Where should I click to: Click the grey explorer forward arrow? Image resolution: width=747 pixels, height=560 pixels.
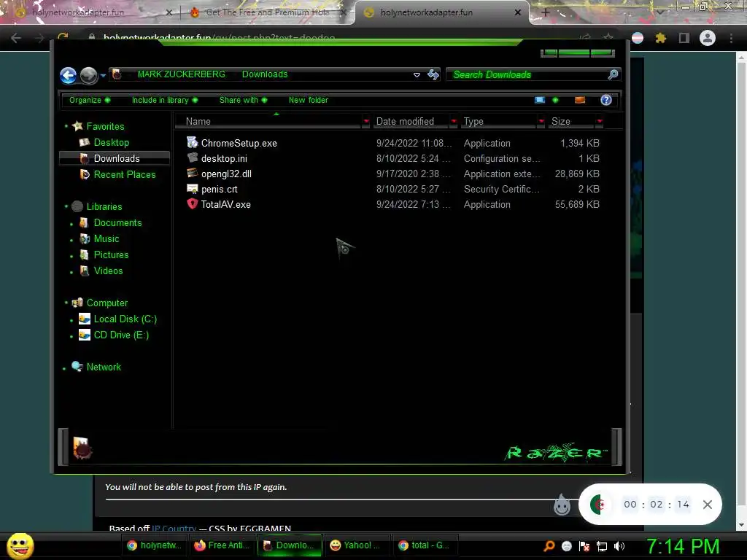coord(88,75)
